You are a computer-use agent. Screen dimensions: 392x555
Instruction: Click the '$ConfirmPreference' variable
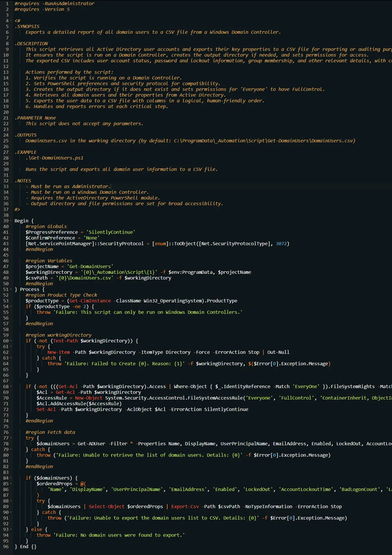pyautogui.click(x=50, y=238)
